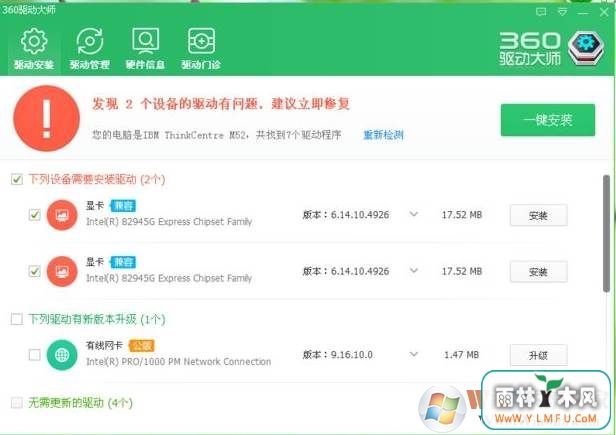Switch to 驱动管理 tab
616x435 pixels.
(x=90, y=49)
